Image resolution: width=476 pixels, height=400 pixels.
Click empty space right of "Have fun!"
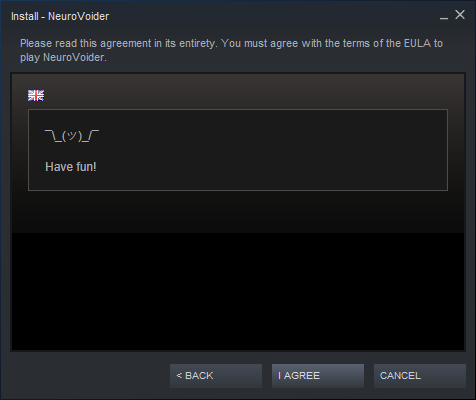(x=267, y=167)
